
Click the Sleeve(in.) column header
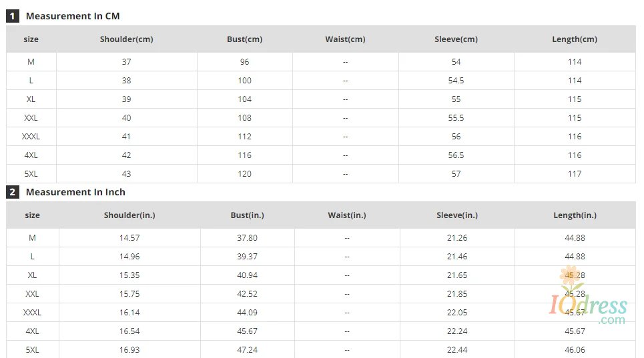coord(457,215)
